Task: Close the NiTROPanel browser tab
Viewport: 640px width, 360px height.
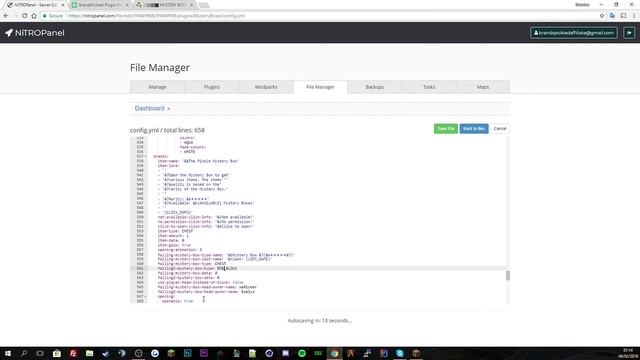Action: pos(63,5)
